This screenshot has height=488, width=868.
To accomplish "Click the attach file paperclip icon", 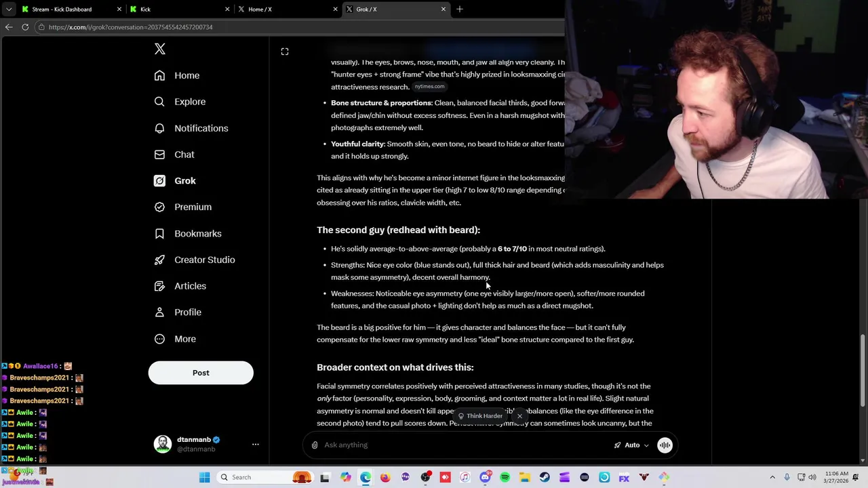I will [315, 445].
